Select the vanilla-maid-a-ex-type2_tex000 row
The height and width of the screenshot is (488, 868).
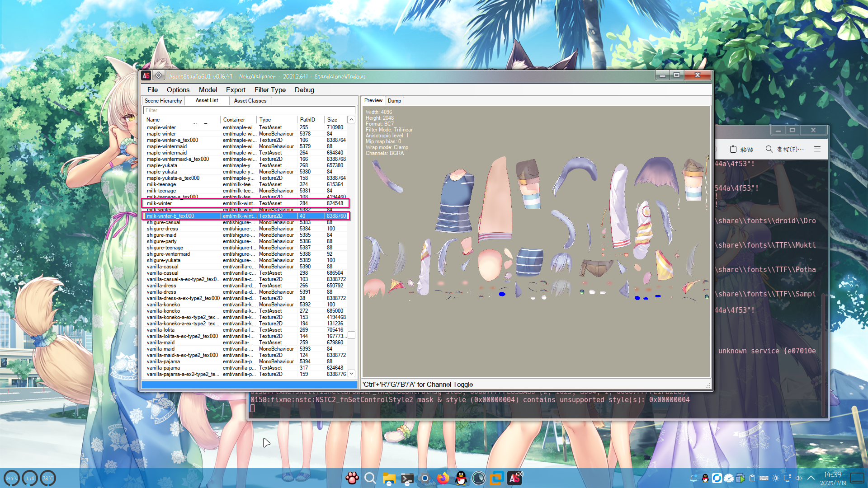(x=245, y=355)
